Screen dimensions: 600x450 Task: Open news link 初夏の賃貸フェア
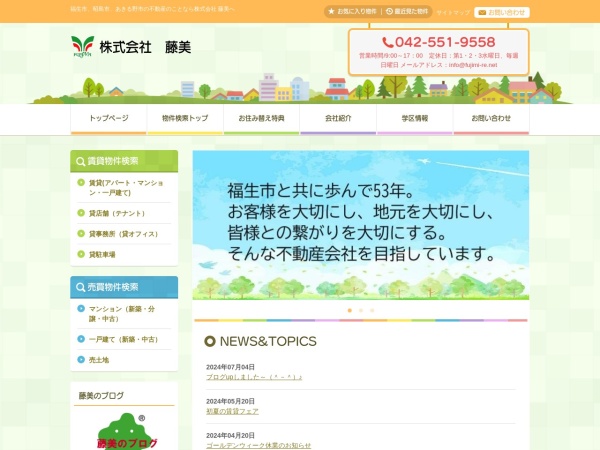tap(232, 411)
